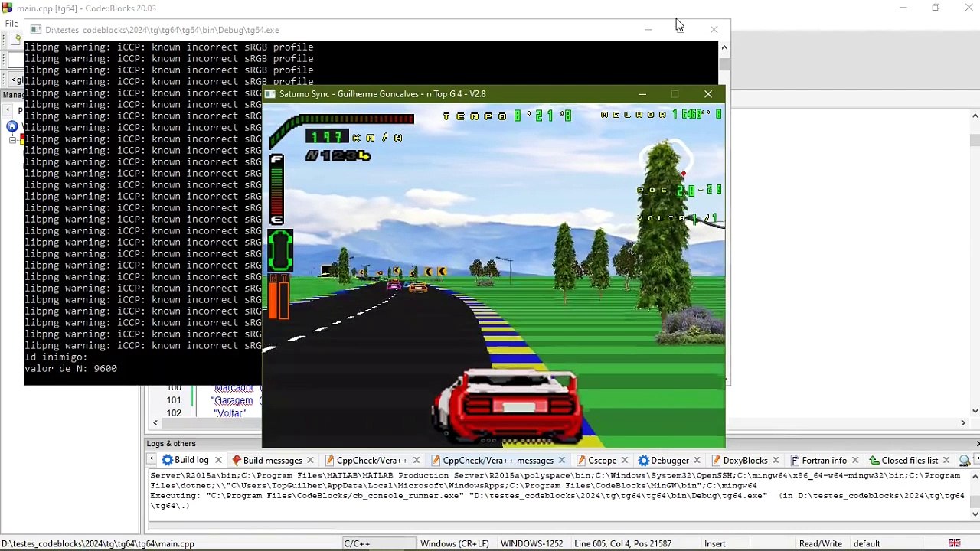Click the build log scroll-down arrow

pyautogui.click(x=974, y=514)
